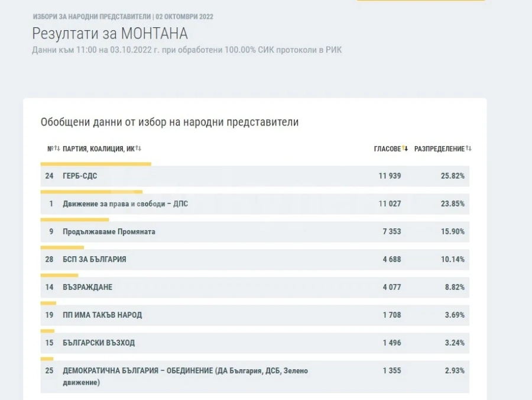This screenshot has height=400, width=532.
Task: Click the РАЗПРЕДЕЛЕНИЕ column header
Action: [439, 149]
